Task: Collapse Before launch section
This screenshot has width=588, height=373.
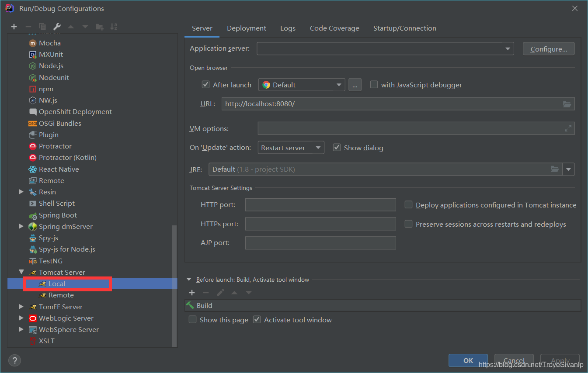Action: [189, 280]
